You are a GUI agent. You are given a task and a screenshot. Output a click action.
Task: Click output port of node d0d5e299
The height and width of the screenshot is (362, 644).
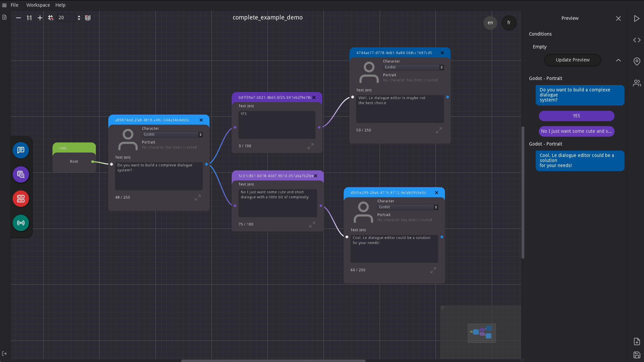pyautogui.click(x=442, y=237)
